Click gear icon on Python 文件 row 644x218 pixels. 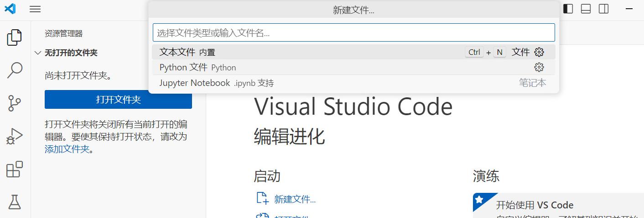click(x=539, y=67)
